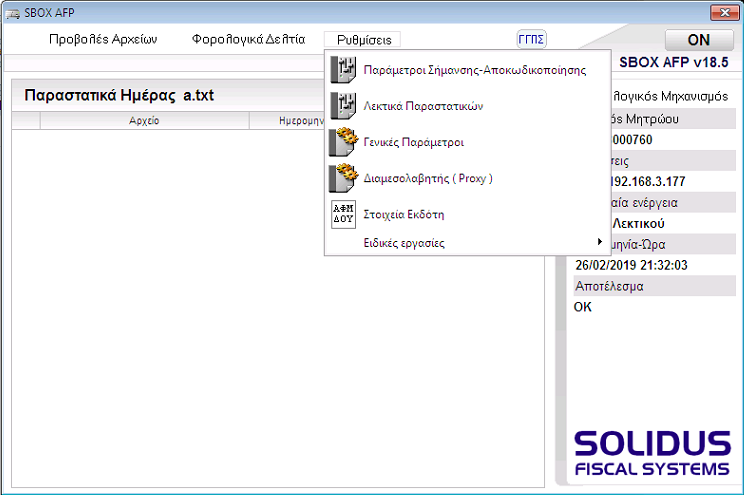Collapse the Ρυθμίσεις menu

pyautogui.click(x=363, y=40)
